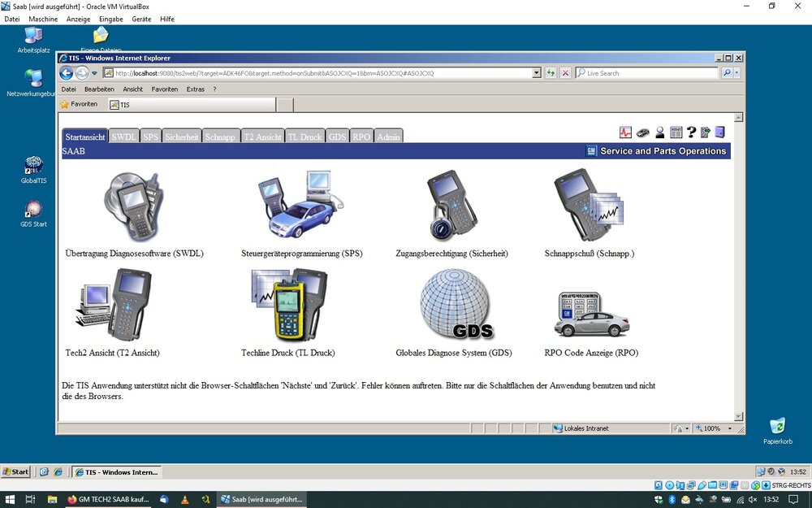
Task: Open the GM TECH2 SAAB Firefox taskbar button
Action: (108, 500)
